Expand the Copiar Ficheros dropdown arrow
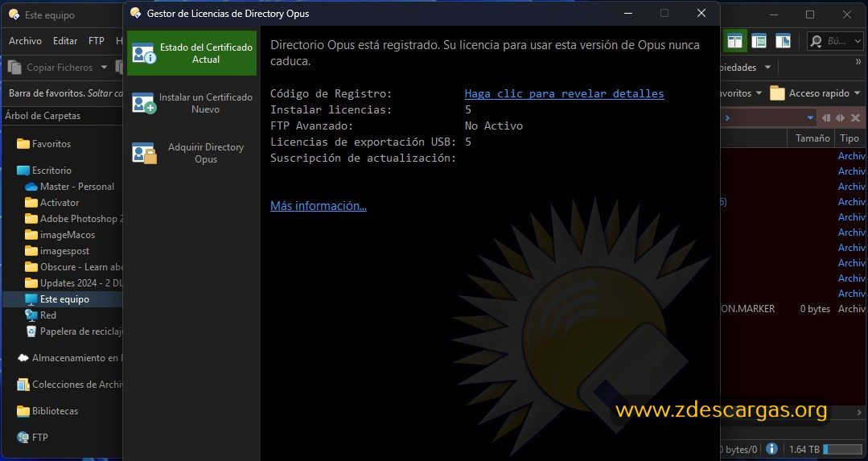This screenshot has width=868, height=461. click(104, 68)
